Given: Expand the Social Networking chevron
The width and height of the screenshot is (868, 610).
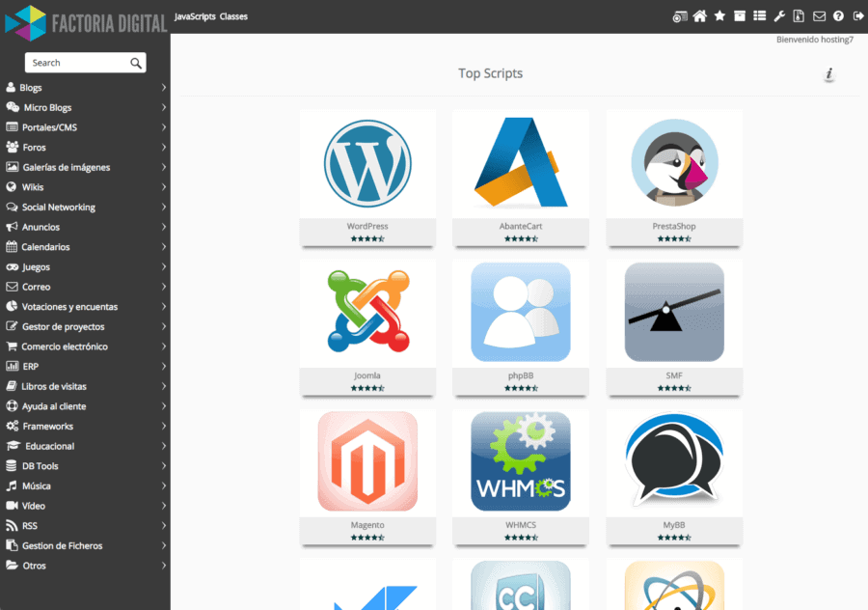Looking at the screenshot, I should tap(163, 208).
